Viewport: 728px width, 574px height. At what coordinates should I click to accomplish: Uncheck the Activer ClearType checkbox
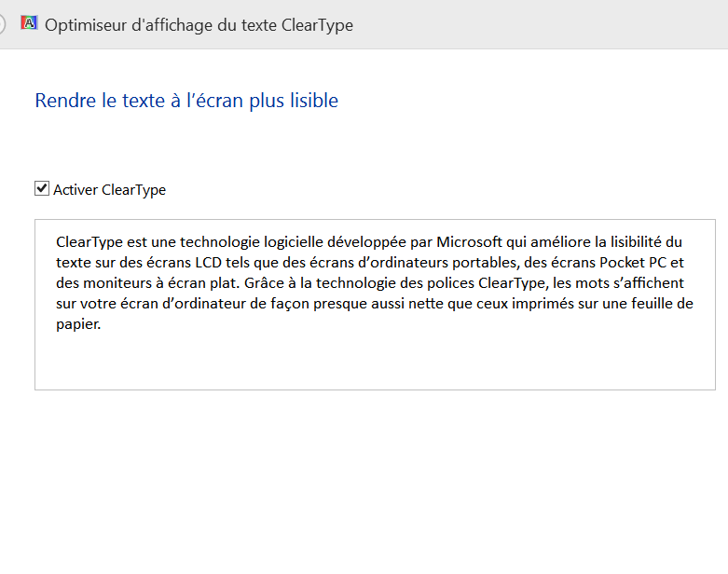coord(42,189)
